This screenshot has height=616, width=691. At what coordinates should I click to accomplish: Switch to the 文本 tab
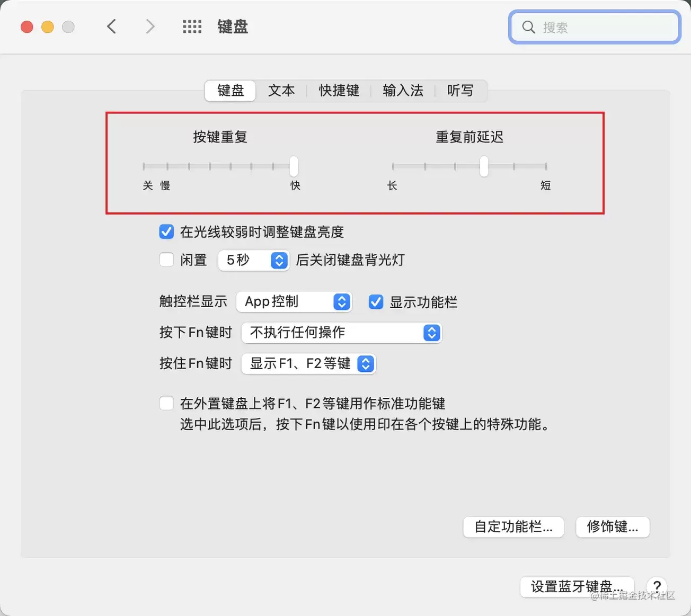pyautogui.click(x=281, y=91)
